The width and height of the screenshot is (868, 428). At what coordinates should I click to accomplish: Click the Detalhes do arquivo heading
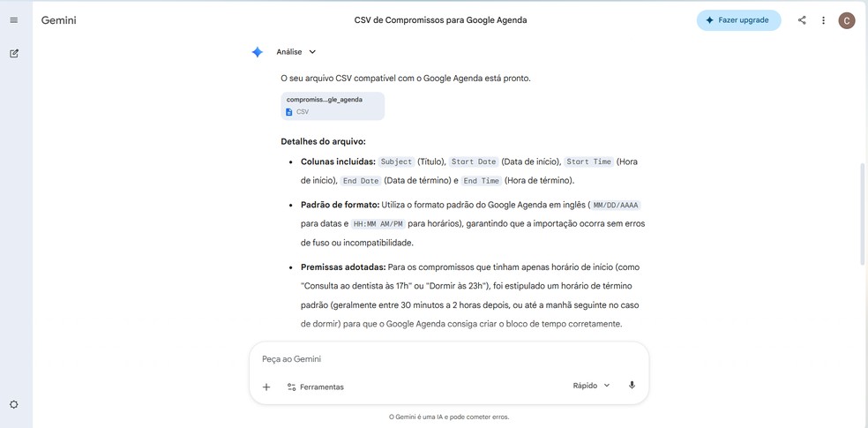(x=323, y=141)
